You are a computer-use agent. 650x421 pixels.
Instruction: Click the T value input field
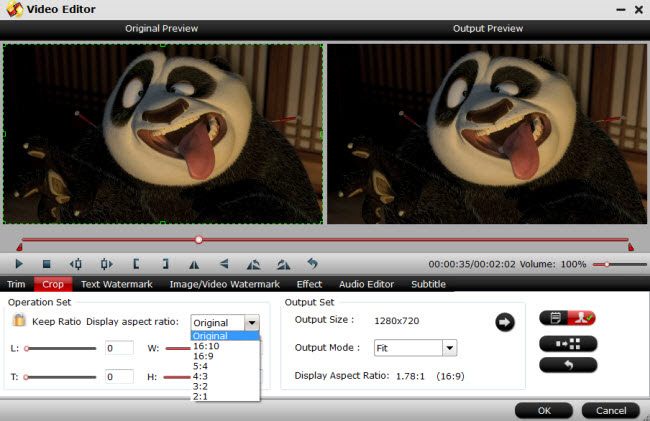[x=119, y=377]
